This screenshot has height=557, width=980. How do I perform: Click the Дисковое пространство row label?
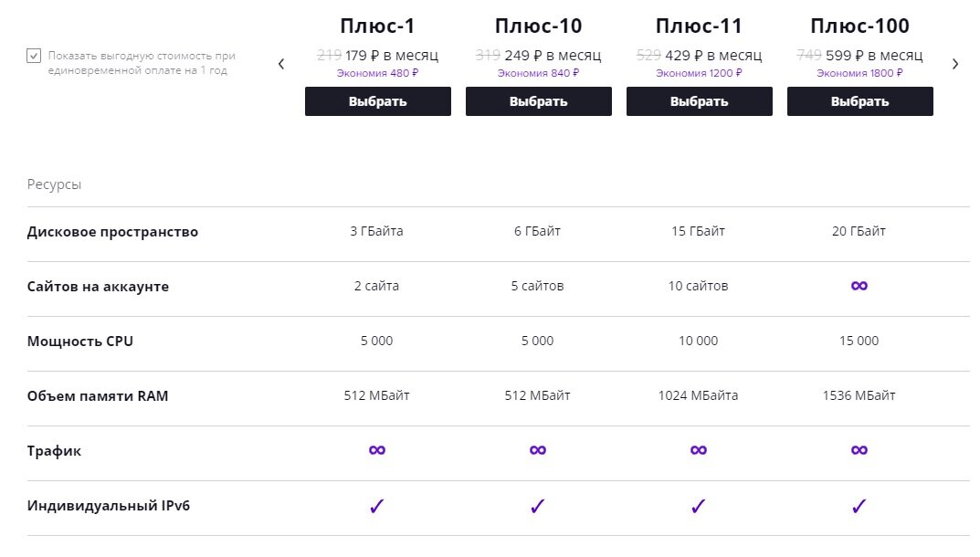click(x=112, y=232)
